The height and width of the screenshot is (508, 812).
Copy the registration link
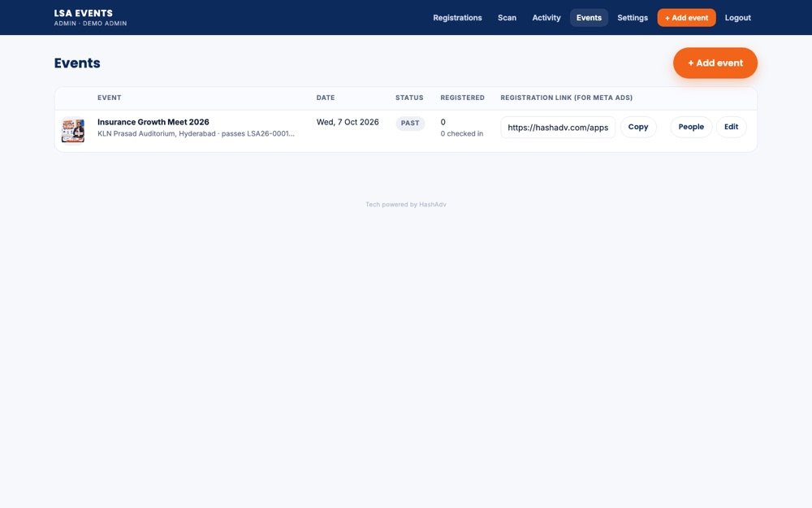click(638, 127)
